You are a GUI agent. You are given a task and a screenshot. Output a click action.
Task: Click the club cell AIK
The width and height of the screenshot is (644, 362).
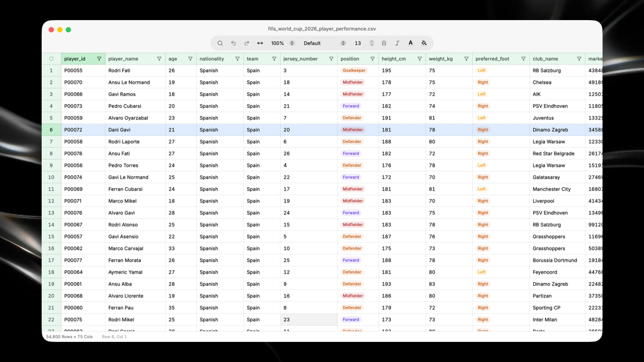pyautogui.click(x=557, y=95)
